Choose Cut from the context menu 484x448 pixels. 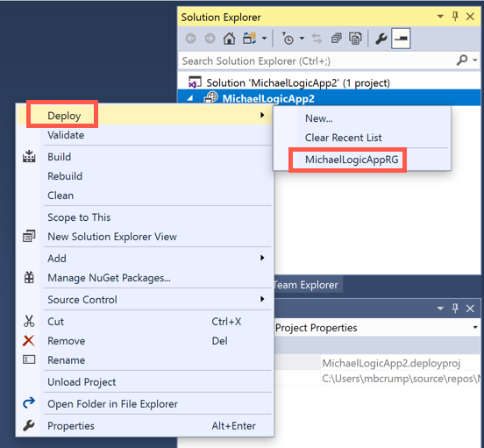(145, 322)
